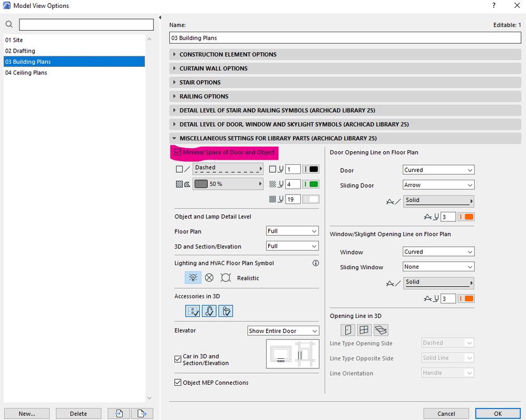Viewport: 526px width, 420px height.
Task: Expand Detail Level of Stair and Railing Symbols
Action: pyautogui.click(x=345, y=110)
